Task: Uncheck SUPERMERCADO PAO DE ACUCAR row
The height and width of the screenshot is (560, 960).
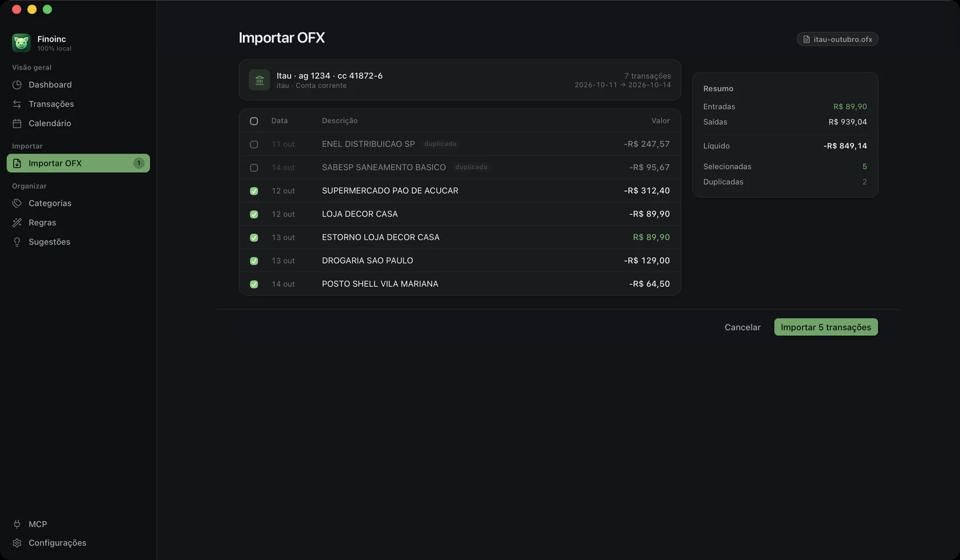Action: [x=254, y=191]
